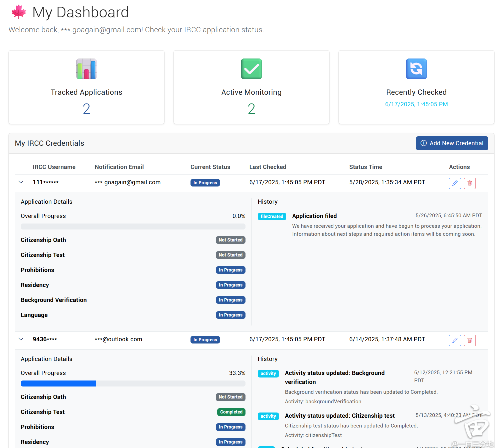This screenshot has width=495, height=448.
Task: Click the empty 0.0% overall progress bar
Action: 133,226
